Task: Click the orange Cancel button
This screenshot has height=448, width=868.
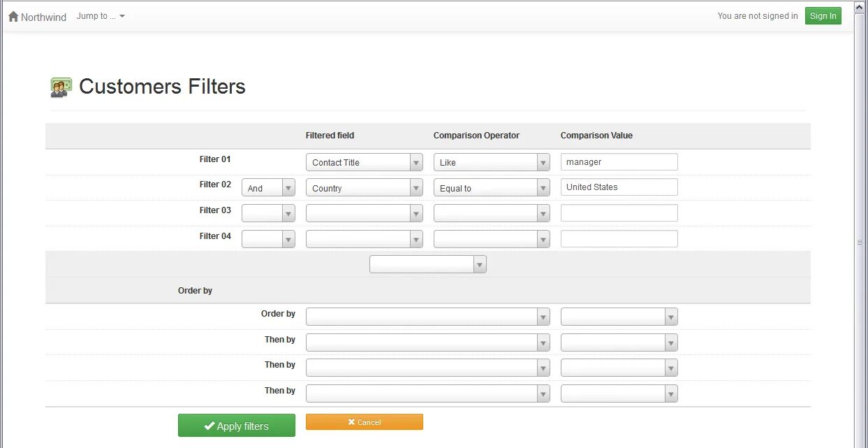Action: (364, 422)
